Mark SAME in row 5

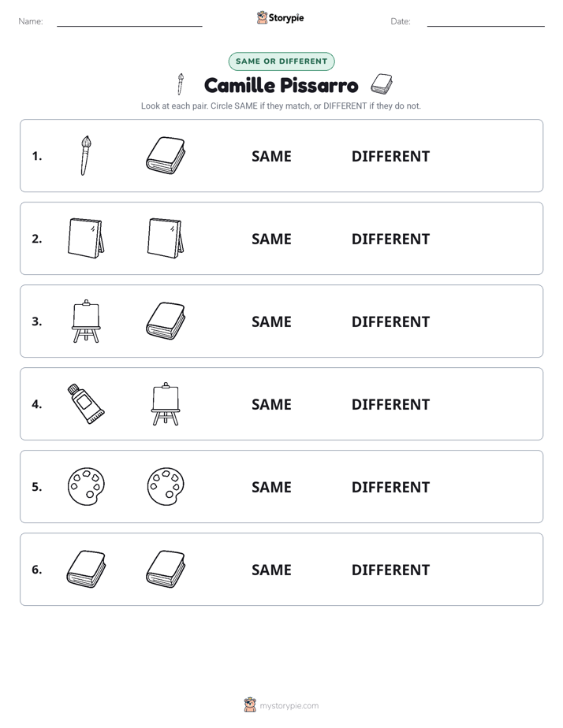(271, 487)
